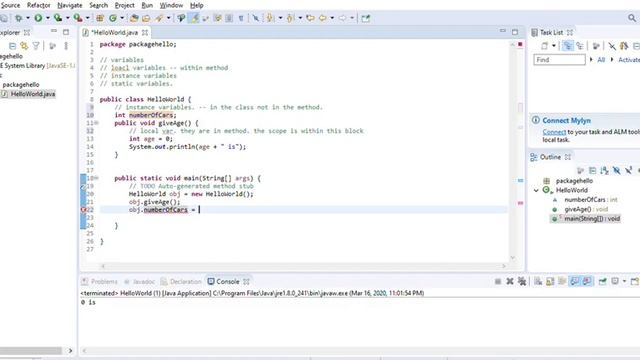Screen dimensions: 640x360
Task: Click the Back navigation arrow
Action: point(322,18)
